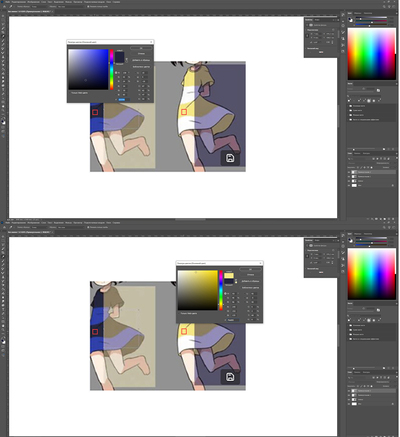Image resolution: width=400 pixels, height=437 pixels.
Task: Select the L radio button in blue picker
Action: pyautogui.click(x=136, y=73)
